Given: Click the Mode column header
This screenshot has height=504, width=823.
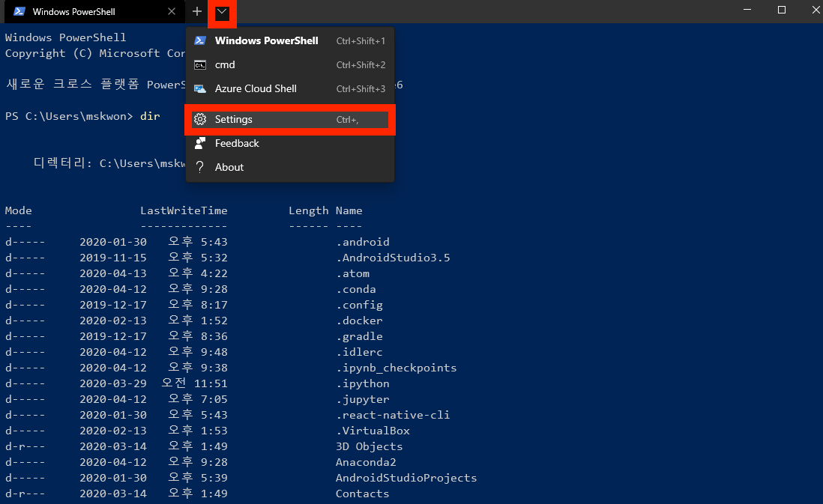Looking at the screenshot, I should tap(19, 210).
